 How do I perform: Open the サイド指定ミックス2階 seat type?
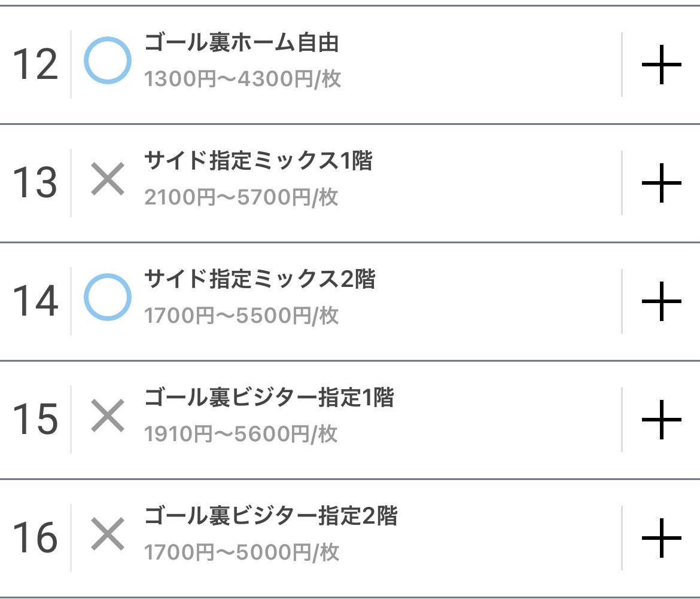tap(260, 280)
